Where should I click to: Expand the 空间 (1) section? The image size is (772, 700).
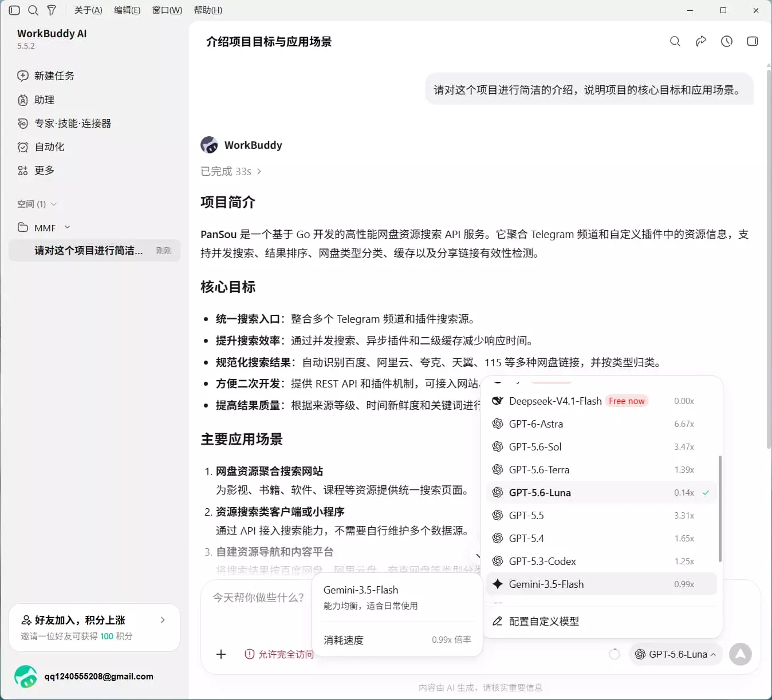[x=37, y=204]
